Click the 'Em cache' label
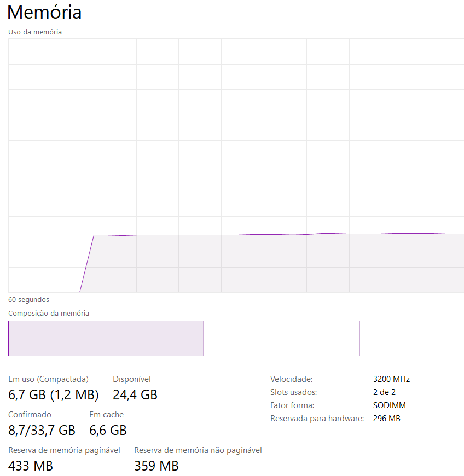 coord(107,415)
